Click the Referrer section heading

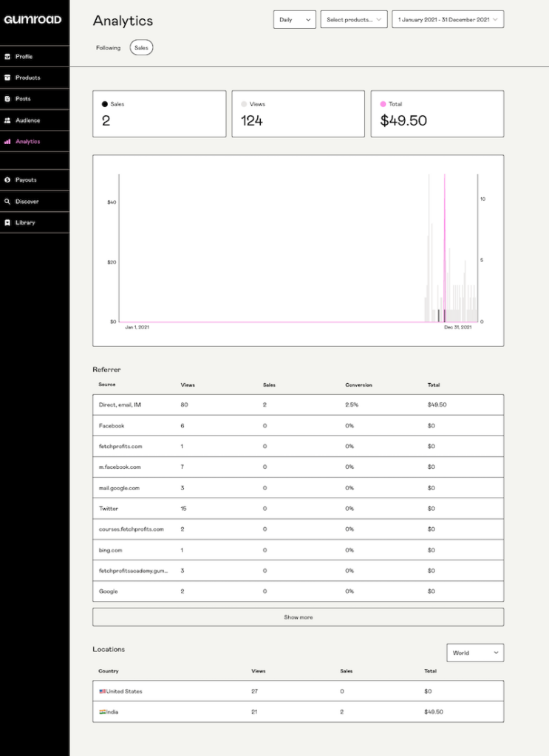tap(106, 370)
